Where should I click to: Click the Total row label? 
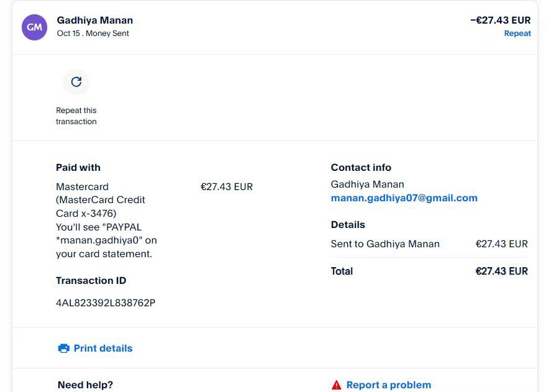[342, 271]
